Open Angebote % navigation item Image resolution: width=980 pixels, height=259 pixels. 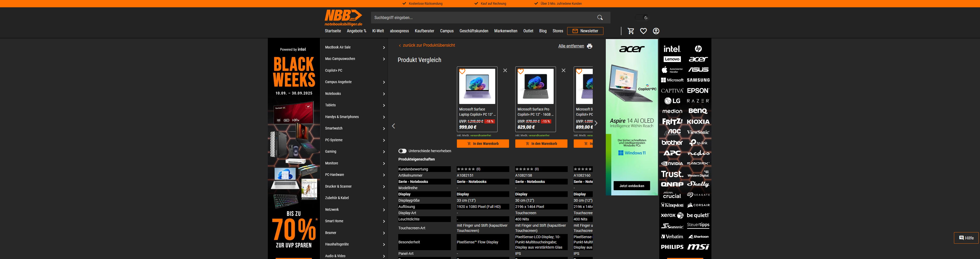[x=356, y=31]
